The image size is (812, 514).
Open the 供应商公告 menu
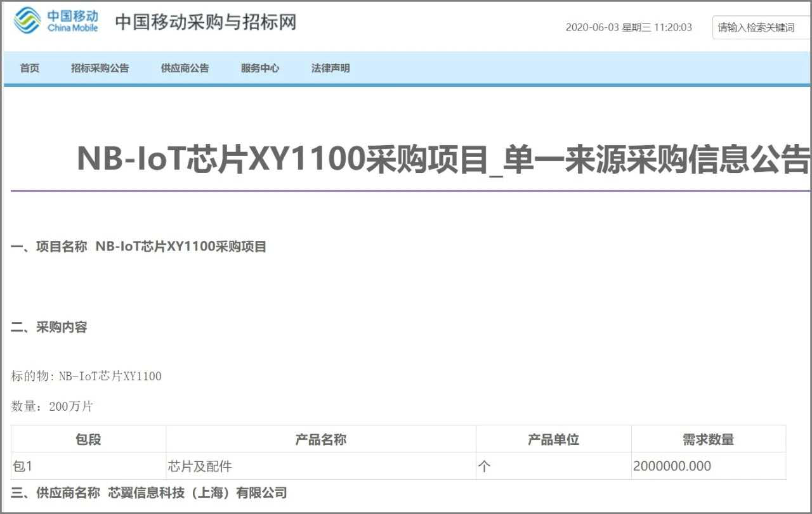pos(185,68)
